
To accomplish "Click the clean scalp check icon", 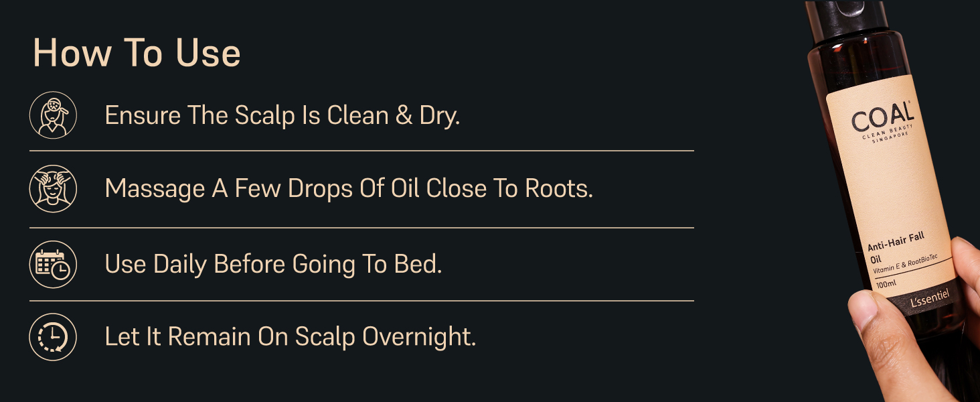I will (x=53, y=115).
